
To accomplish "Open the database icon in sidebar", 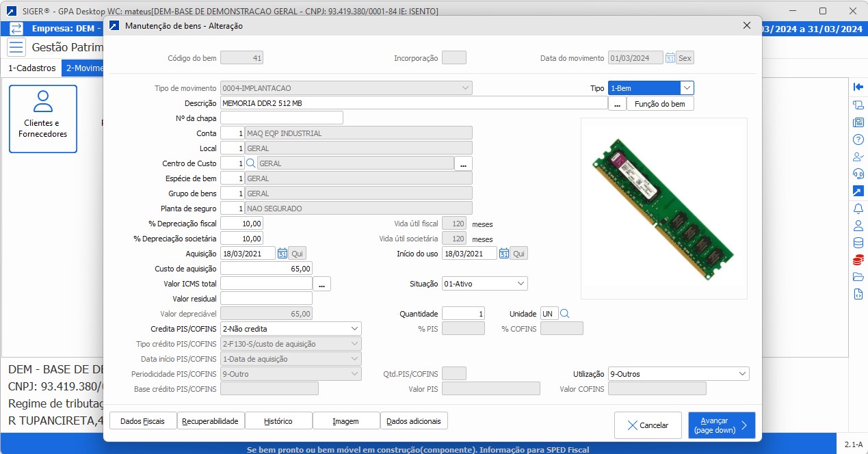I will tap(858, 243).
